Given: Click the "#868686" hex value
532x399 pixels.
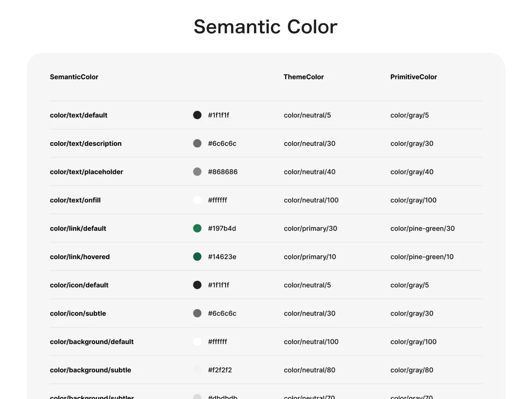Looking at the screenshot, I should coord(223,172).
